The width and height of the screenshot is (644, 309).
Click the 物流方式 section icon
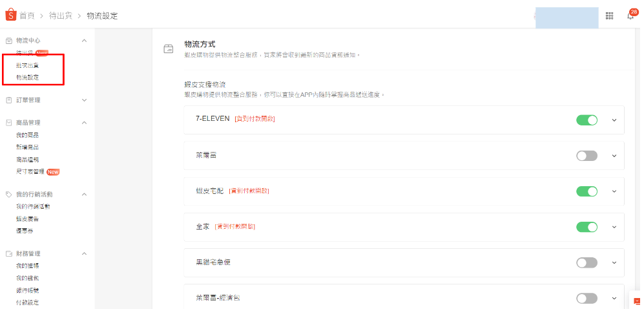169,49
